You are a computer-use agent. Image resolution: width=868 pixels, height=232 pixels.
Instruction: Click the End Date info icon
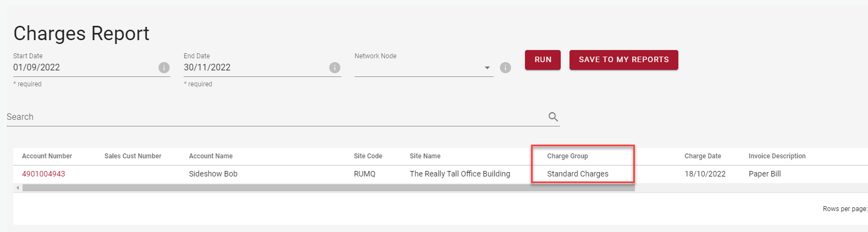(335, 68)
